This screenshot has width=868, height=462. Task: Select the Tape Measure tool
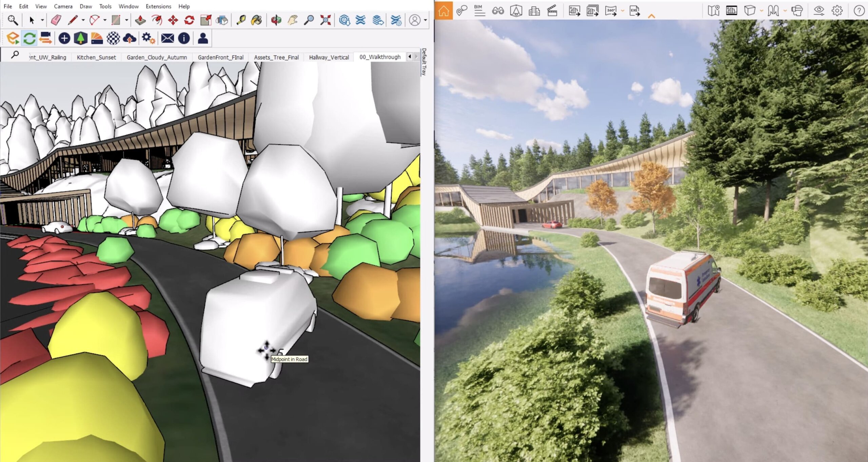[x=241, y=20]
